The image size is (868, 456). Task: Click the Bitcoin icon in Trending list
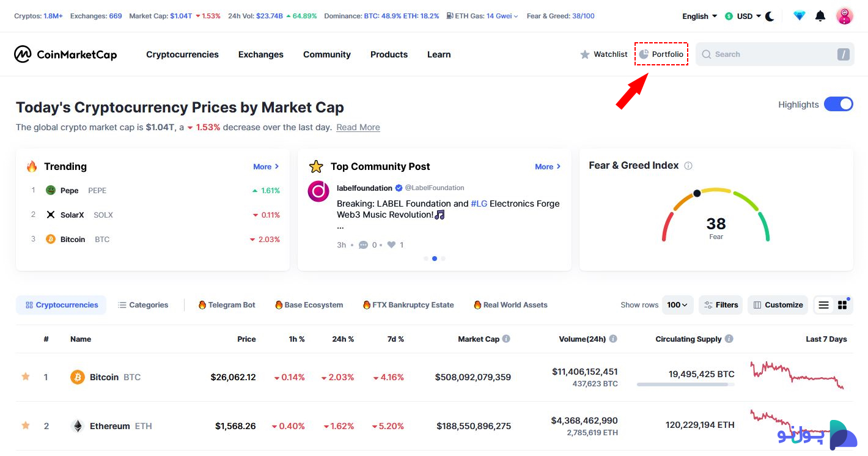(51, 239)
